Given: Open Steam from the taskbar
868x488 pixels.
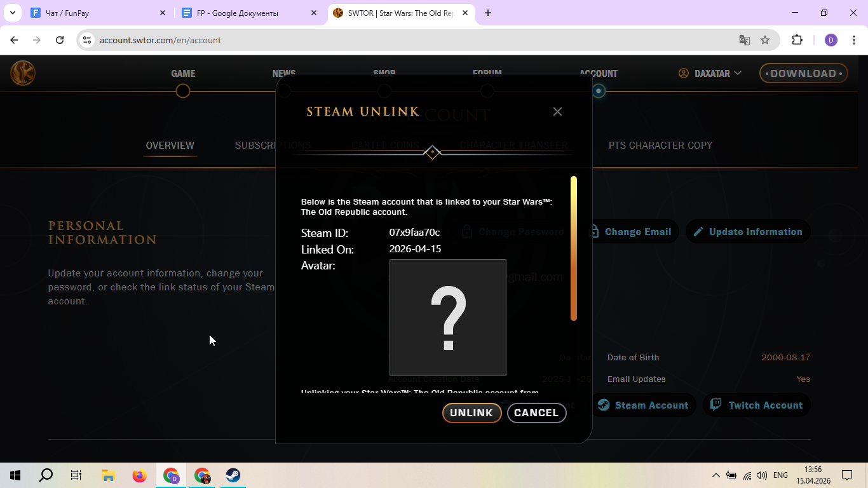Looking at the screenshot, I should [233, 475].
